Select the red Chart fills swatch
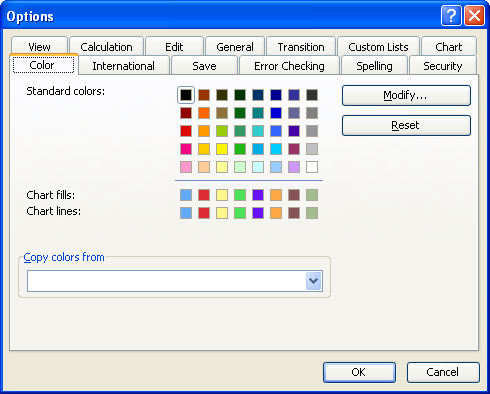Image resolution: width=490 pixels, height=394 pixels. pos(204,195)
